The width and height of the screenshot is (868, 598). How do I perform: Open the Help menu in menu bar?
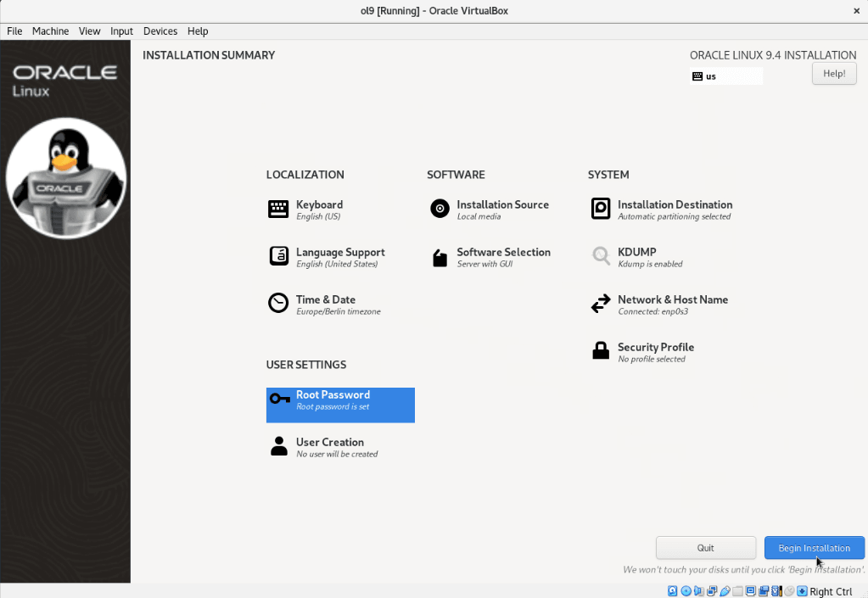point(198,31)
